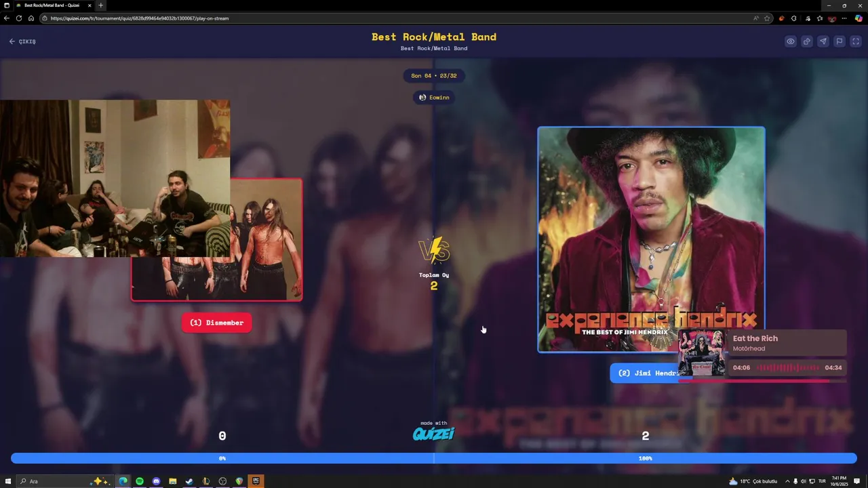The width and height of the screenshot is (868, 488).
Task: Open File Explorer from the taskbar
Action: (173, 481)
